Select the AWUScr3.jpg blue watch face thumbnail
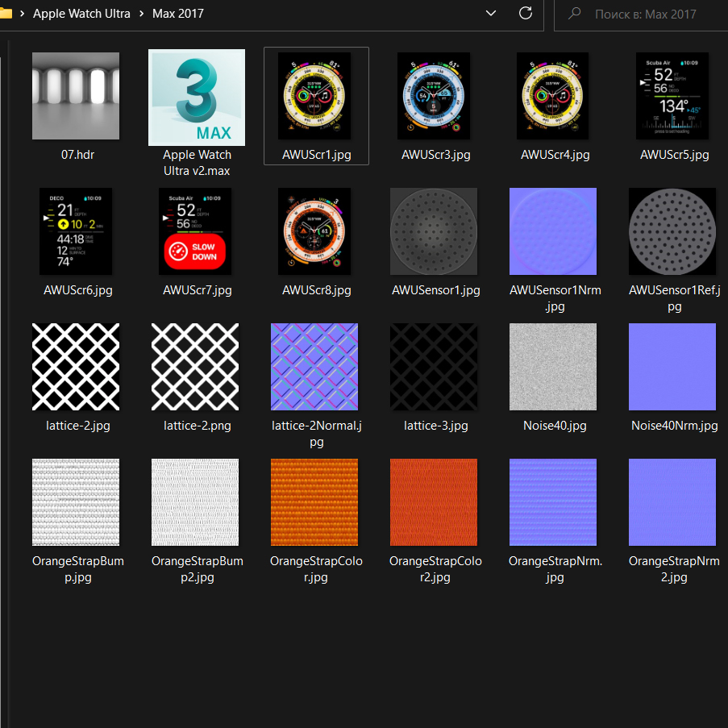Viewport: 728px width, 728px height. point(434,96)
